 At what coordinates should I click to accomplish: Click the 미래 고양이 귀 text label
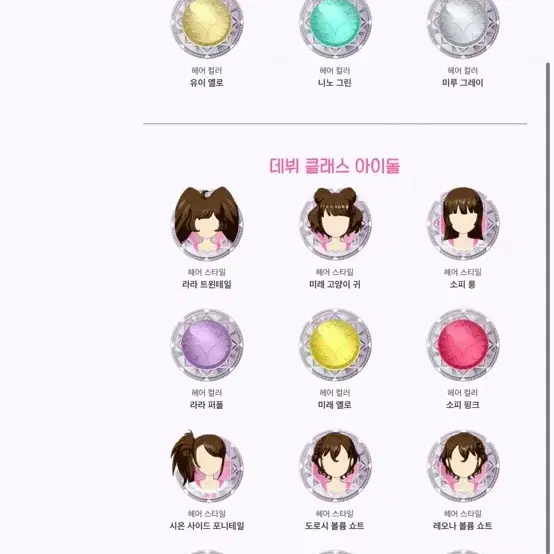coord(335,284)
